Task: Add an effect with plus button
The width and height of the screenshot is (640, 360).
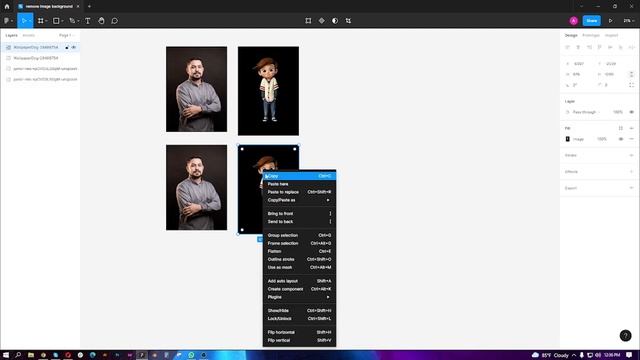Action: 631,171
